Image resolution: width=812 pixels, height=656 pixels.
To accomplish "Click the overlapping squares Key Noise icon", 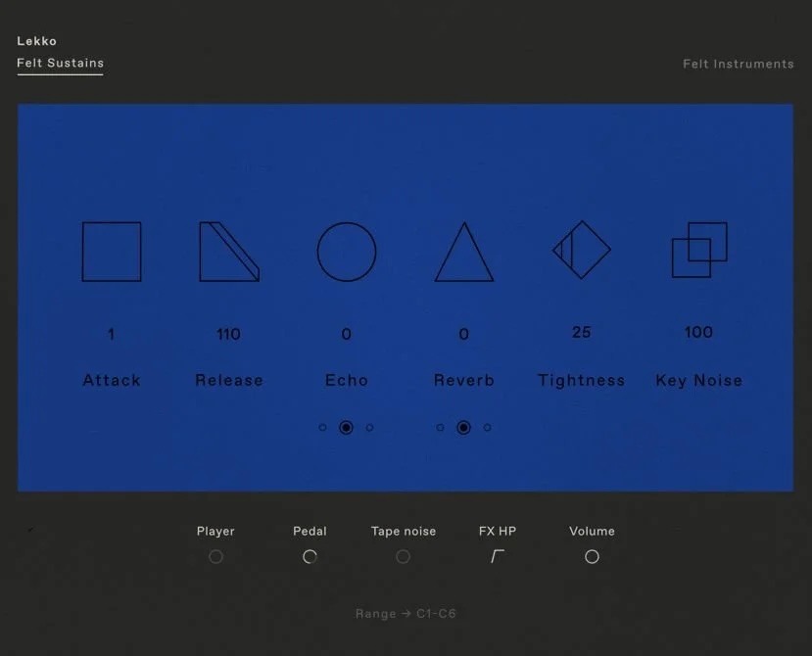I will point(699,250).
